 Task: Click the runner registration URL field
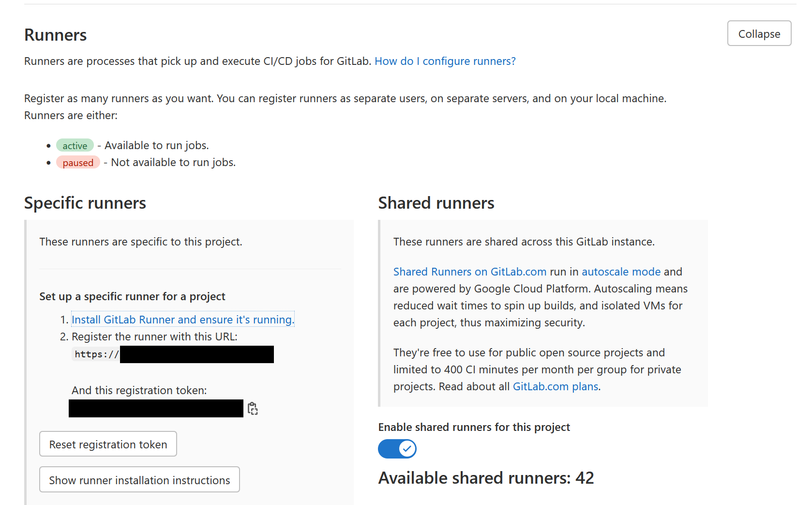coord(173,354)
